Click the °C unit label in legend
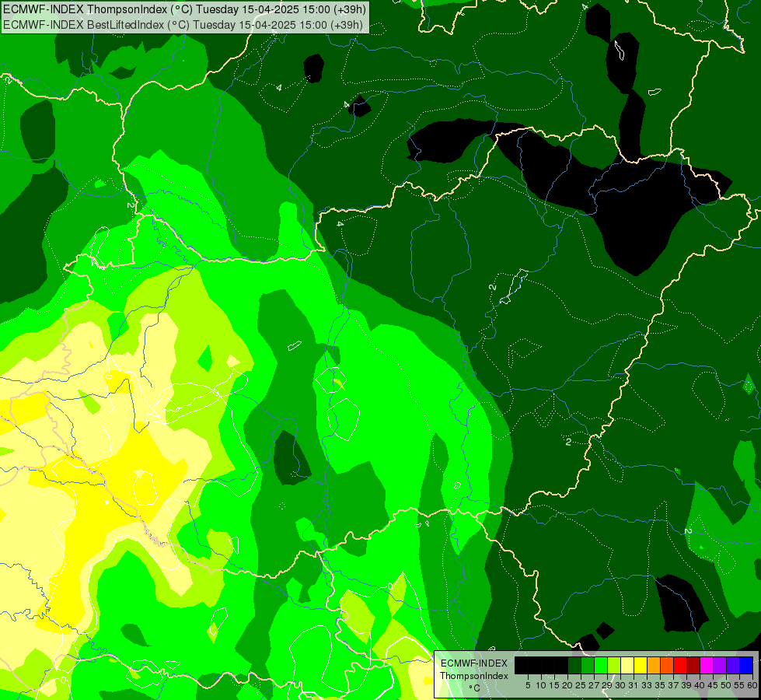The width and height of the screenshot is (761, 700). click(475, 688)
